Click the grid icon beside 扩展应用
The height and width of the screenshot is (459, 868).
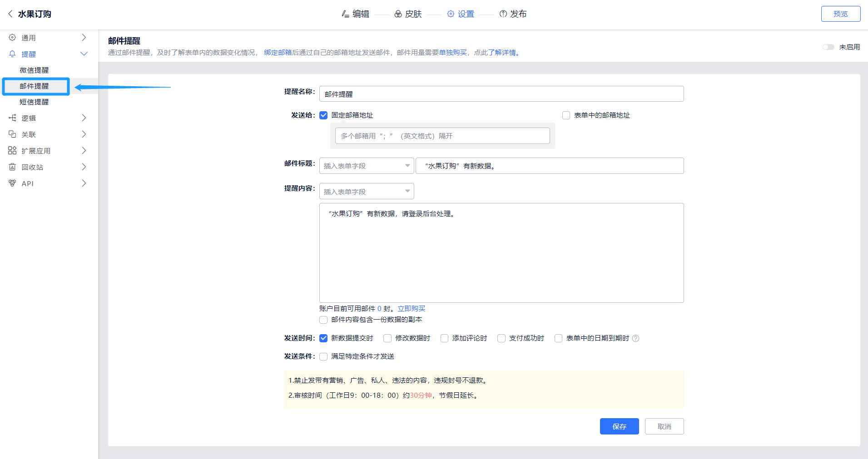12,151
